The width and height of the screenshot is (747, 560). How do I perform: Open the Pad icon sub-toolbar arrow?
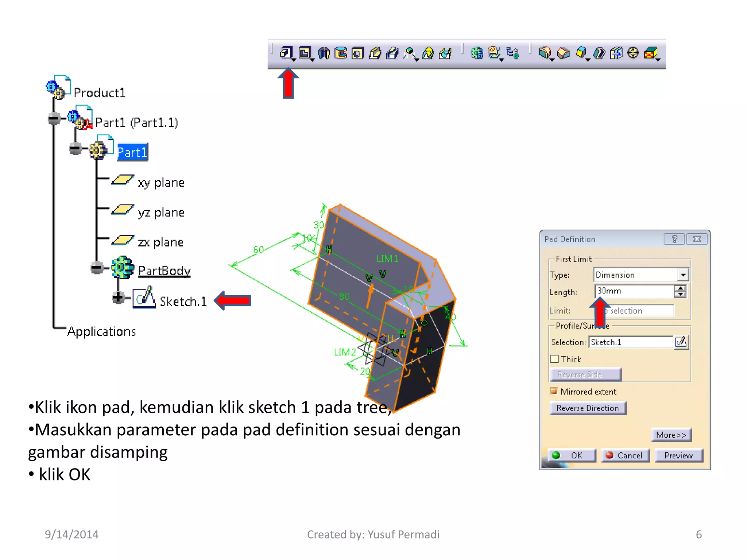[294, 59]
